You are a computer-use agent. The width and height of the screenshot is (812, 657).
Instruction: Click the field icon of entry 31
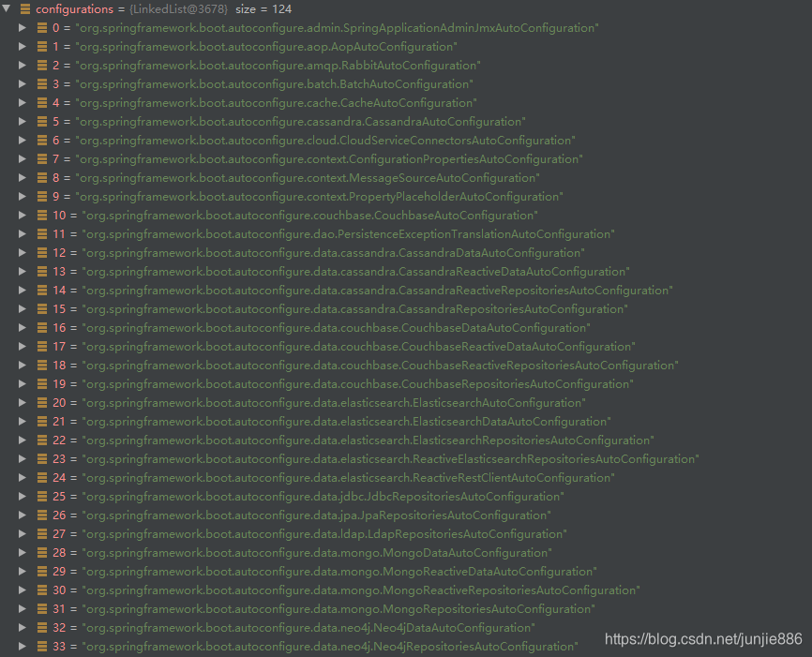42,609
